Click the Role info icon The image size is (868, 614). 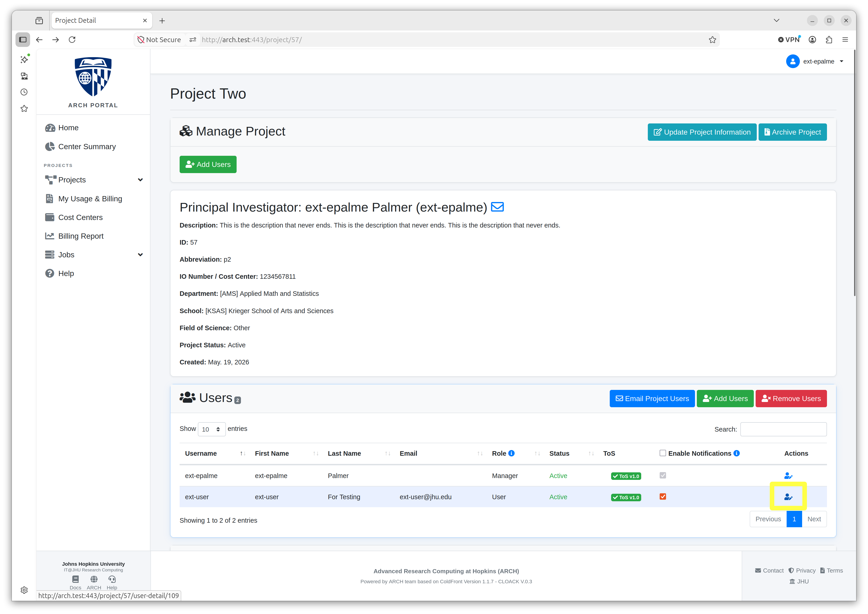511,453
